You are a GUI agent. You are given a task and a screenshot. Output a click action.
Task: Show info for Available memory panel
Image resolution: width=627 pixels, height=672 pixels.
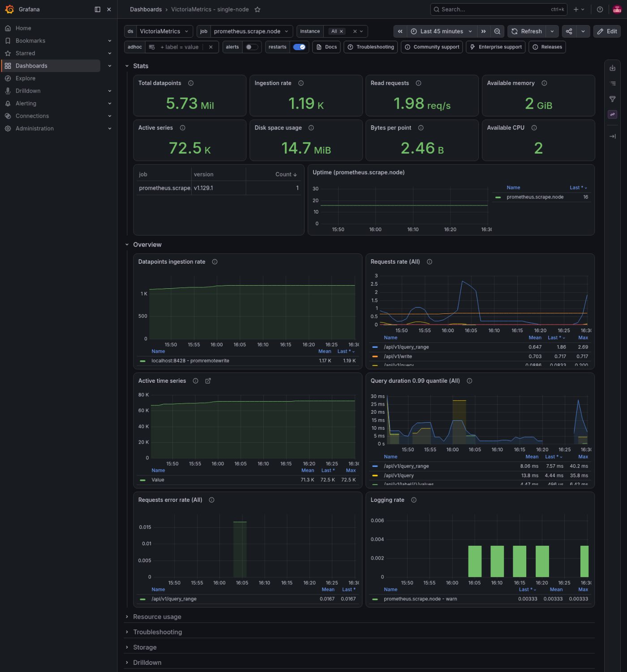(544, 83)
